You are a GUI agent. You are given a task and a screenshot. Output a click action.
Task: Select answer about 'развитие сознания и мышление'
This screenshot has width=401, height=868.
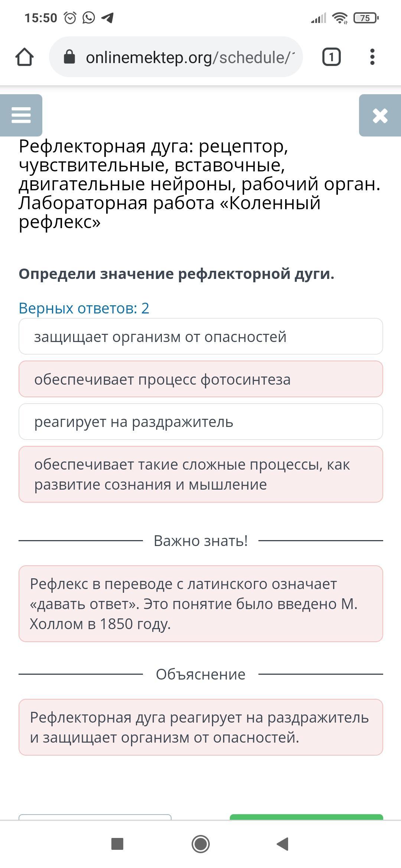tap(201, 474)
